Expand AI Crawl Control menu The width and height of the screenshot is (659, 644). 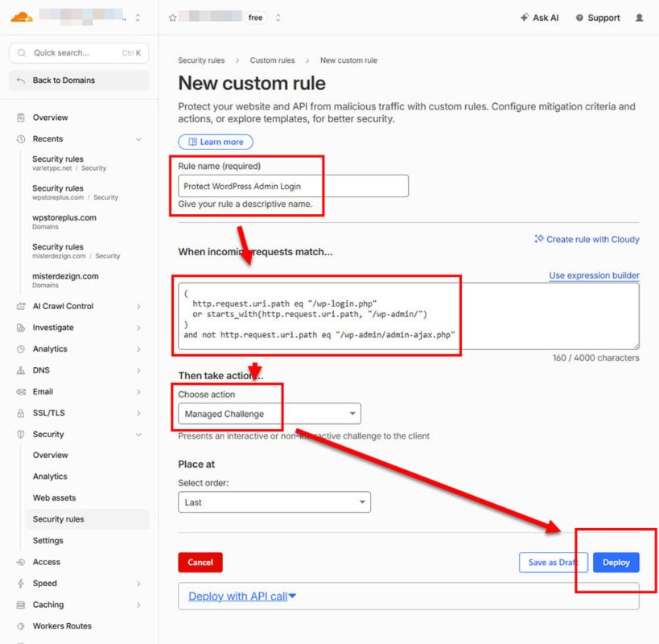tap(138, 307)
